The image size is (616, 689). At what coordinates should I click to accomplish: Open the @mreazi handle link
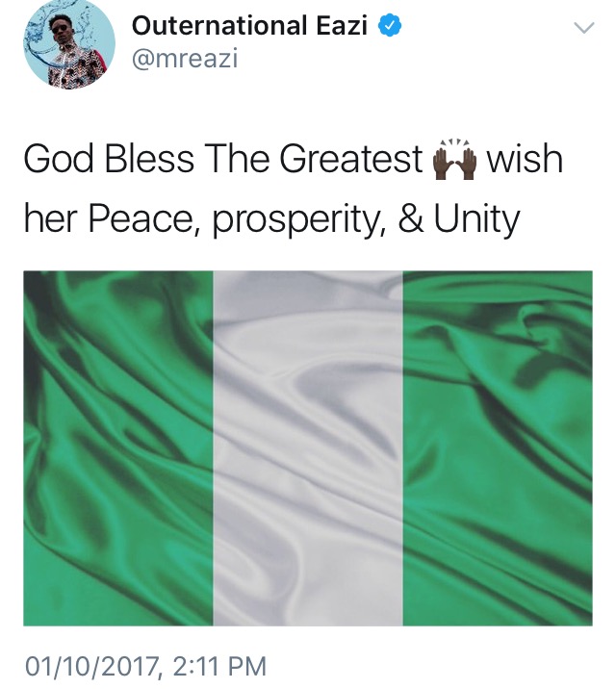tap(185, 59)
